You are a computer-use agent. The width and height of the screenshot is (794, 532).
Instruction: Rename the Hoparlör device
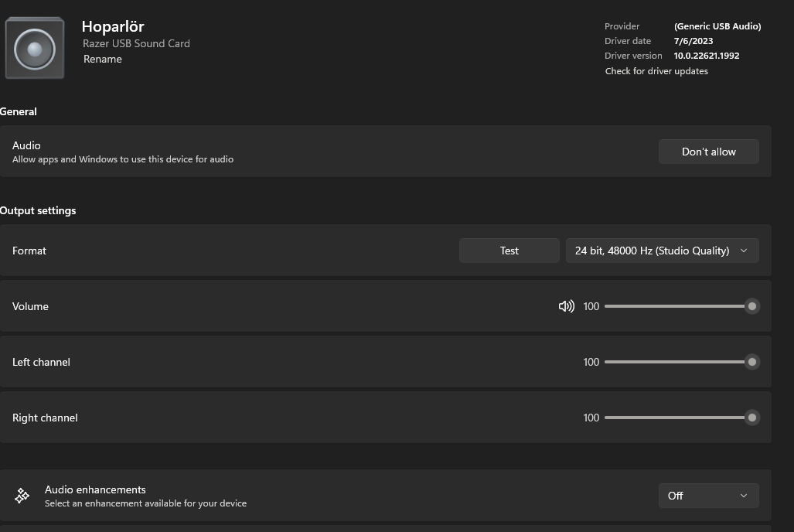coord(103,59)
